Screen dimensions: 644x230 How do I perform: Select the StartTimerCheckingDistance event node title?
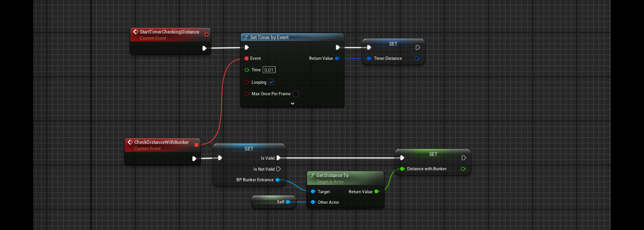169,32
